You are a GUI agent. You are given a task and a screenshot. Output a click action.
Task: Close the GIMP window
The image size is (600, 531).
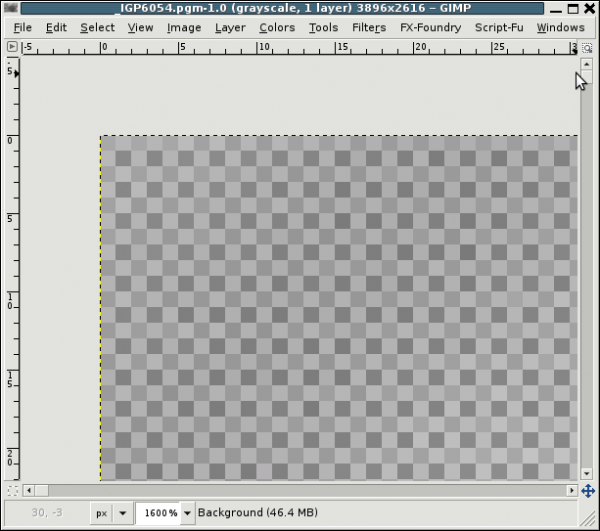tap(590, 8)
